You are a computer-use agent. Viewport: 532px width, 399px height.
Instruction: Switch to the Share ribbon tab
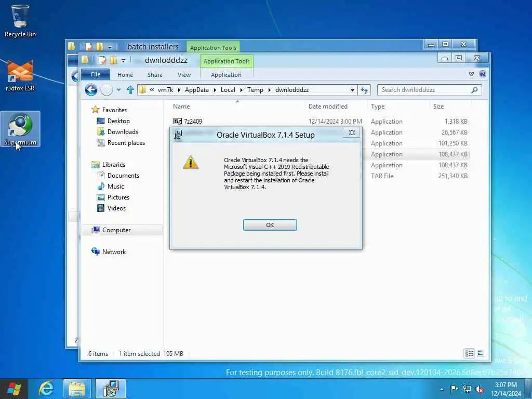[x=155, y=75]
